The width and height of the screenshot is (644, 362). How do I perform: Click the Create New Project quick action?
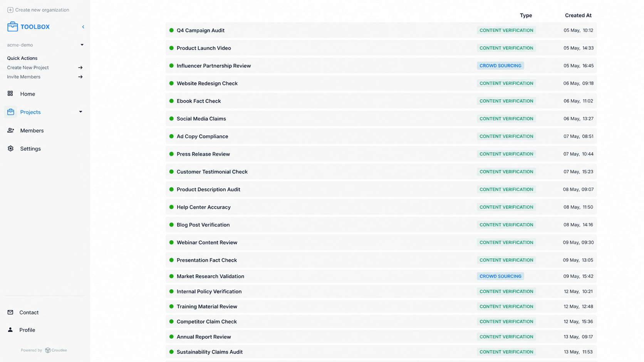click(x=28, y=68)
